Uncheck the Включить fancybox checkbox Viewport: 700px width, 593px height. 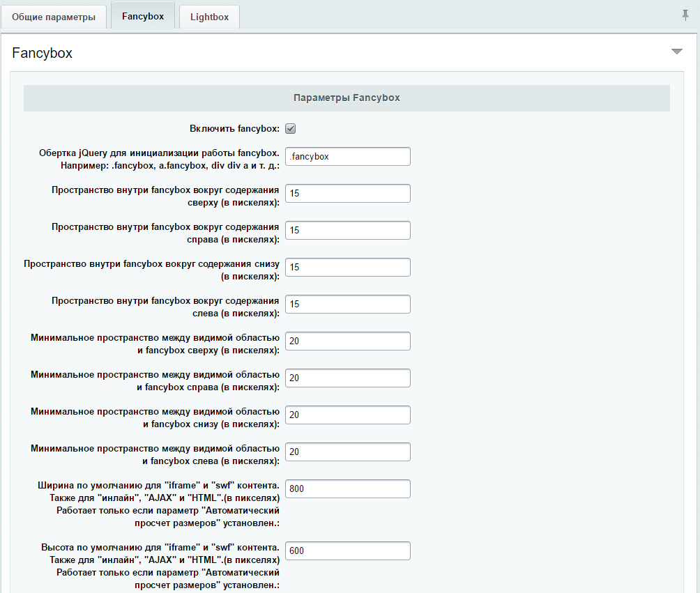290,129
